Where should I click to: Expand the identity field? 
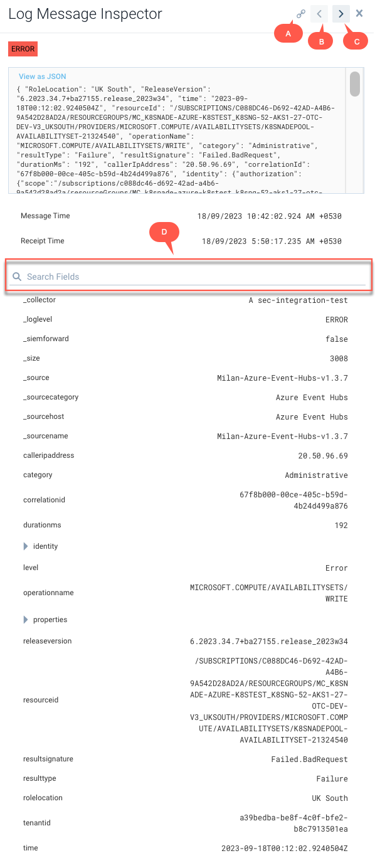coord(26,546)
